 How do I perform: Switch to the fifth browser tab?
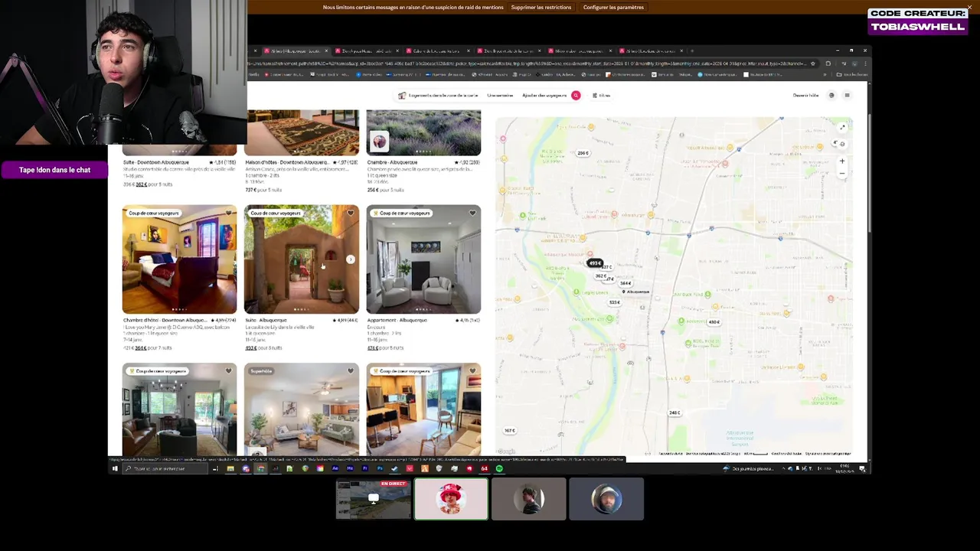point(580,51)
